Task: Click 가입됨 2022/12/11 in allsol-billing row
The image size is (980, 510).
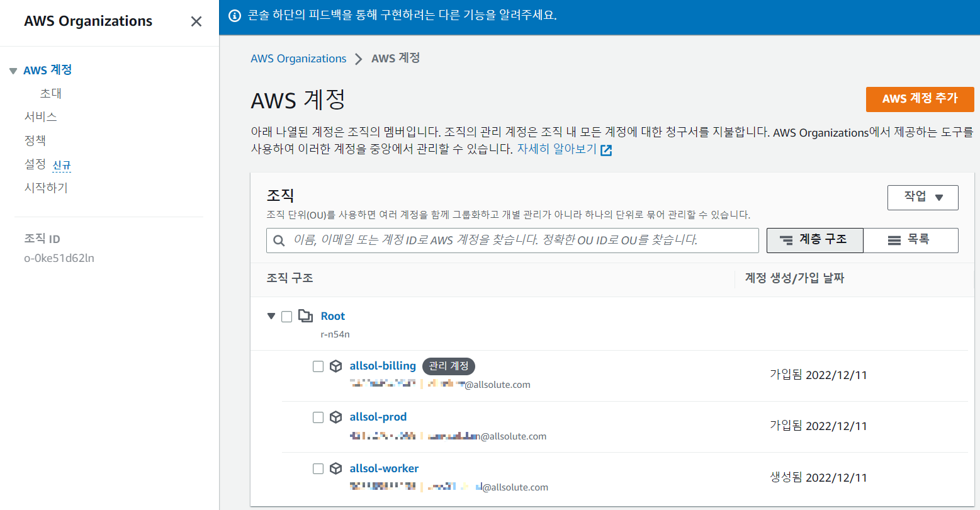Action: (818, 375)
